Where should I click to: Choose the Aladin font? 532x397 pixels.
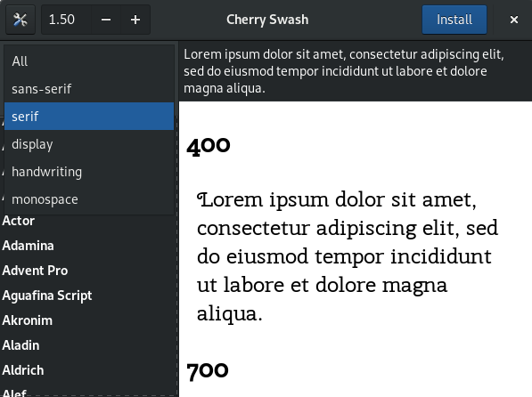[88, 345]
